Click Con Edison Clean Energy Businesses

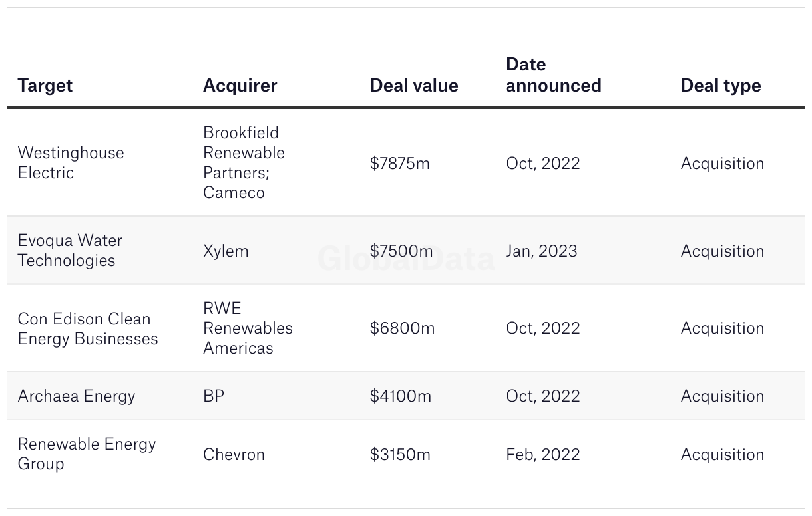coord(88,328)
